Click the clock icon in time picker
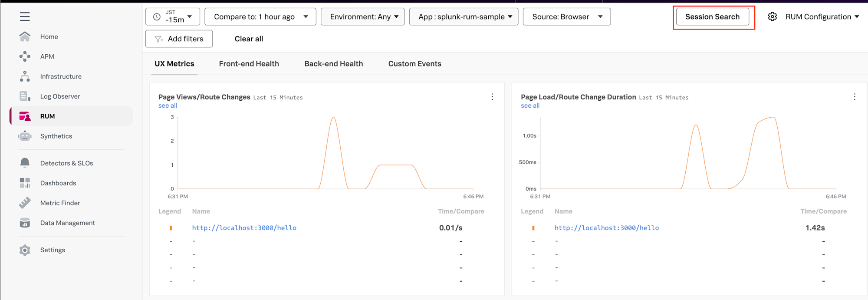The image size is (868, 300). 157,17
